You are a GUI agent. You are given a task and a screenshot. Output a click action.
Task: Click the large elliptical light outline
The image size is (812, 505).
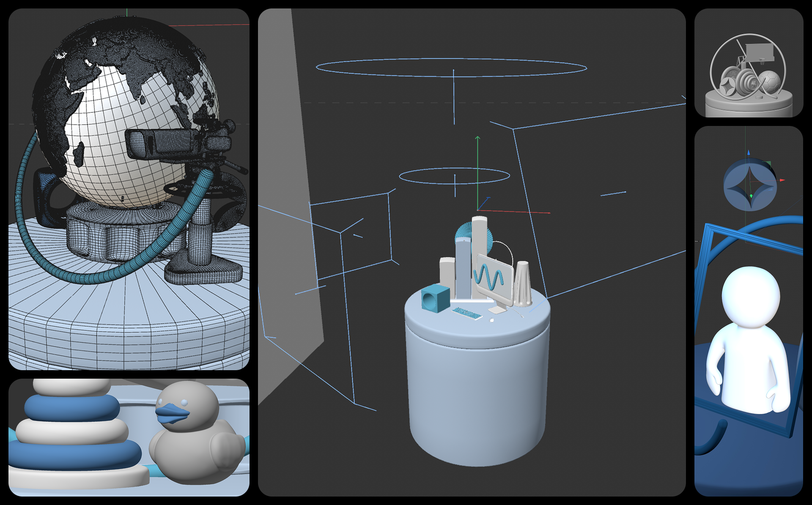451,68
